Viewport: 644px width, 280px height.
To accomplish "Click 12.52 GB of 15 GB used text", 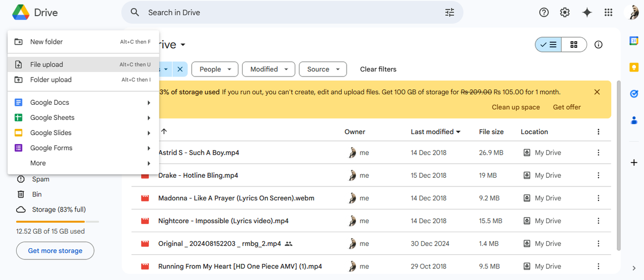I will click(50, 232).
